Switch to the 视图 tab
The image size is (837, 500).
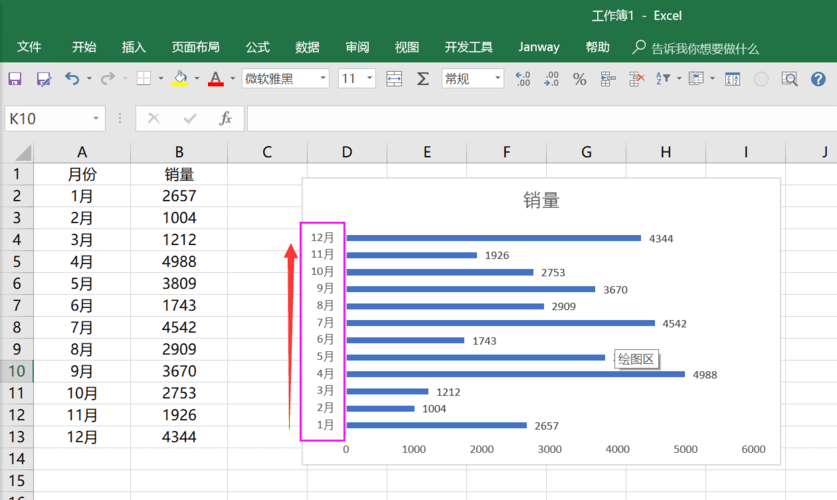[x=407, y=47]
